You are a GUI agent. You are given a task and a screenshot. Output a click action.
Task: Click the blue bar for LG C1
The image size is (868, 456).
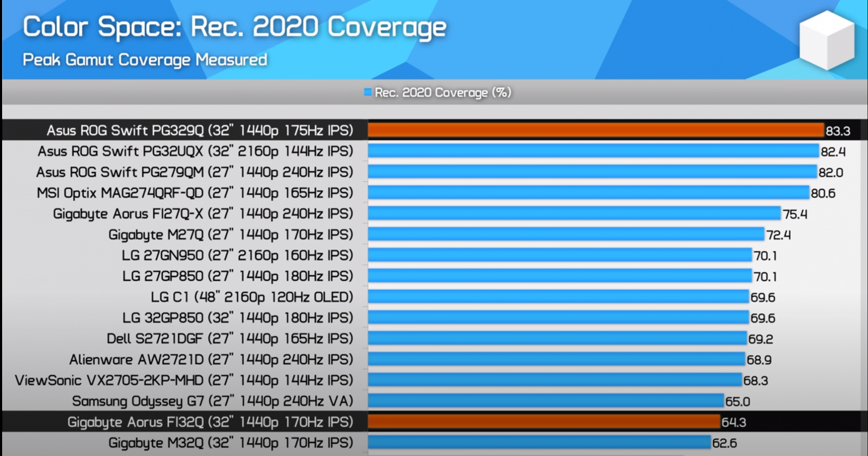[x=559, y=297]
